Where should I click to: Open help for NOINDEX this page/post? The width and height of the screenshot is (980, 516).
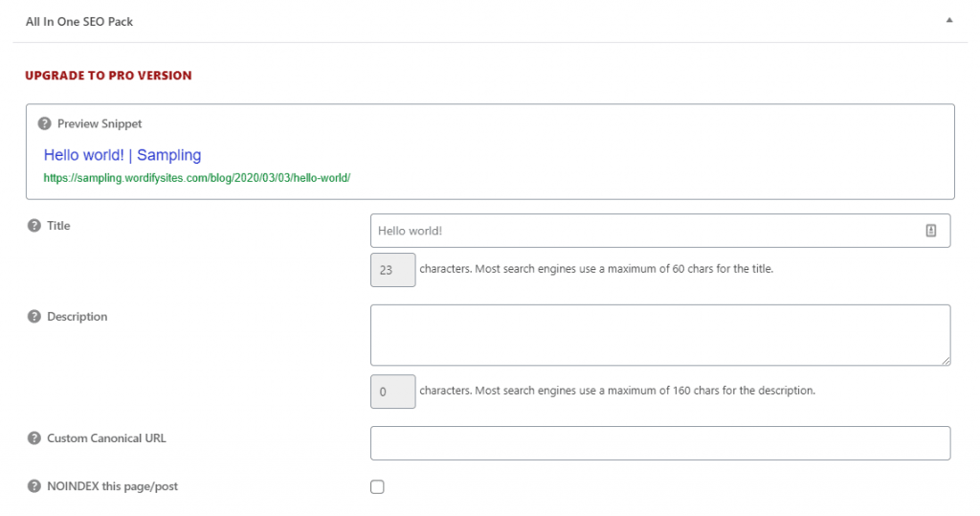click(34, 486)
